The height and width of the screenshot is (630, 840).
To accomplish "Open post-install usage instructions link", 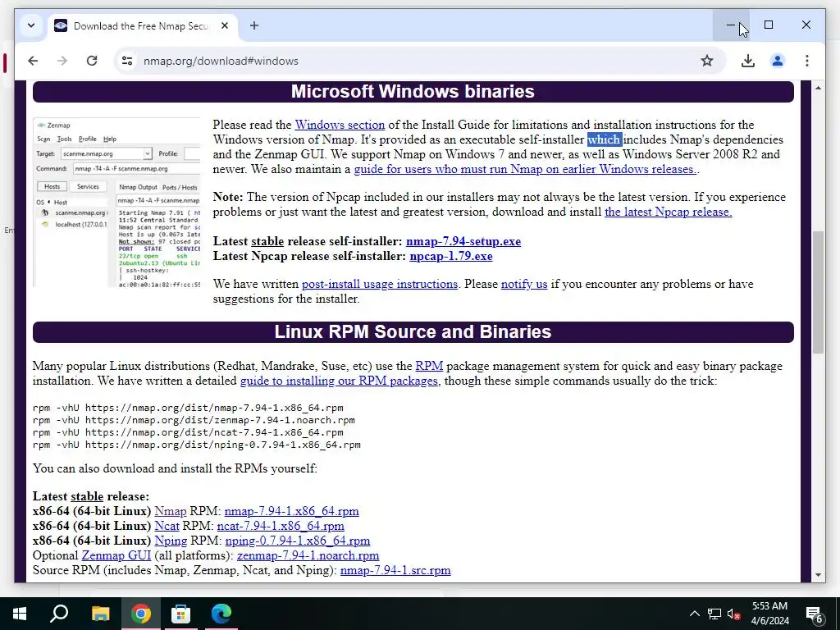I will [380, 285].
